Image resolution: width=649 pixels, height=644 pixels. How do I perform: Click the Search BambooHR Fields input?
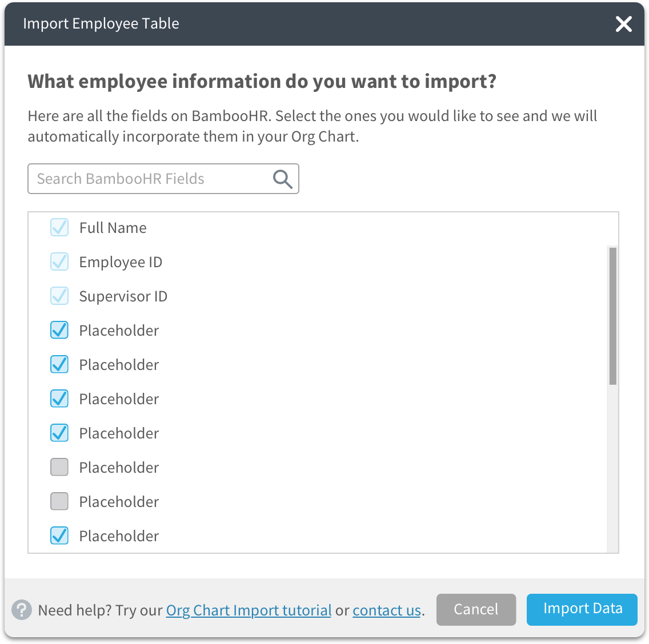[163, 179]
